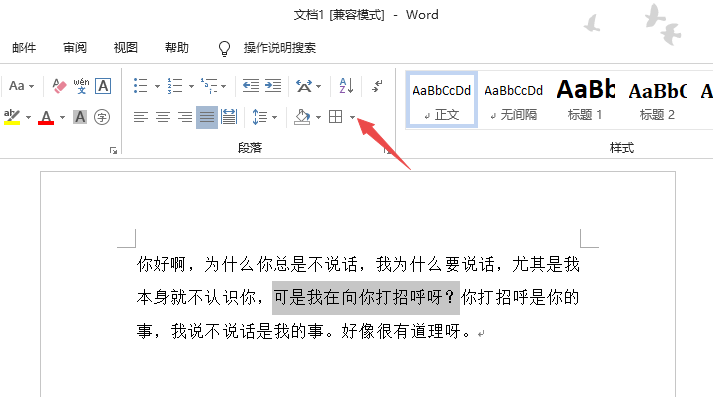Toggle justify alignment (highlighted)

coord(206,117)
